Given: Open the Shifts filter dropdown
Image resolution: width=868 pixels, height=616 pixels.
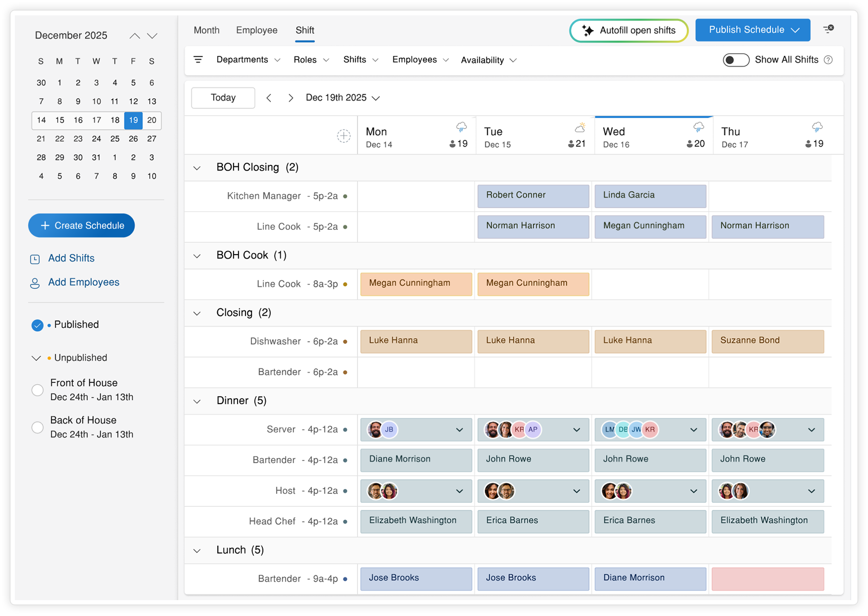Looking at the screenshot, I should (x=361, y=60).
